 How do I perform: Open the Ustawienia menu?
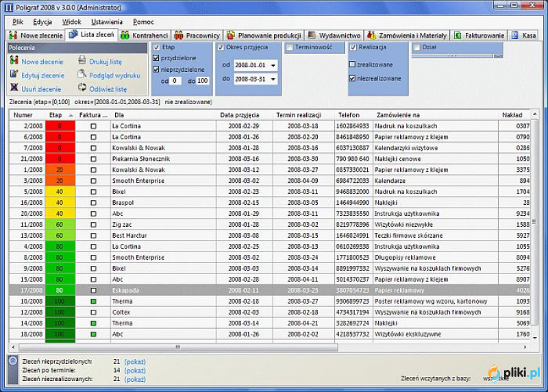[x=107, y=22]
